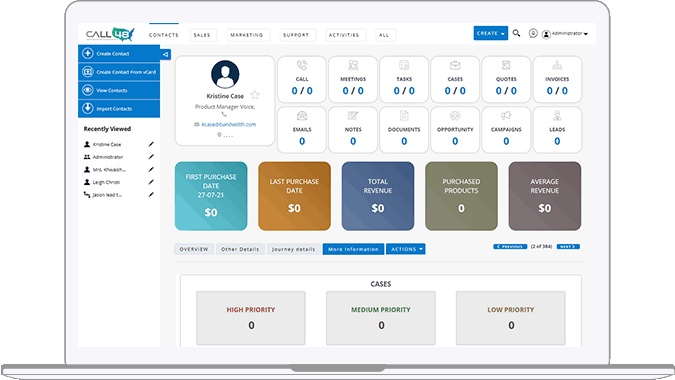The height and width of the screenshot is (380, 675).
Task: Click the Purchased Products olive tile
Action: [461, 196]
